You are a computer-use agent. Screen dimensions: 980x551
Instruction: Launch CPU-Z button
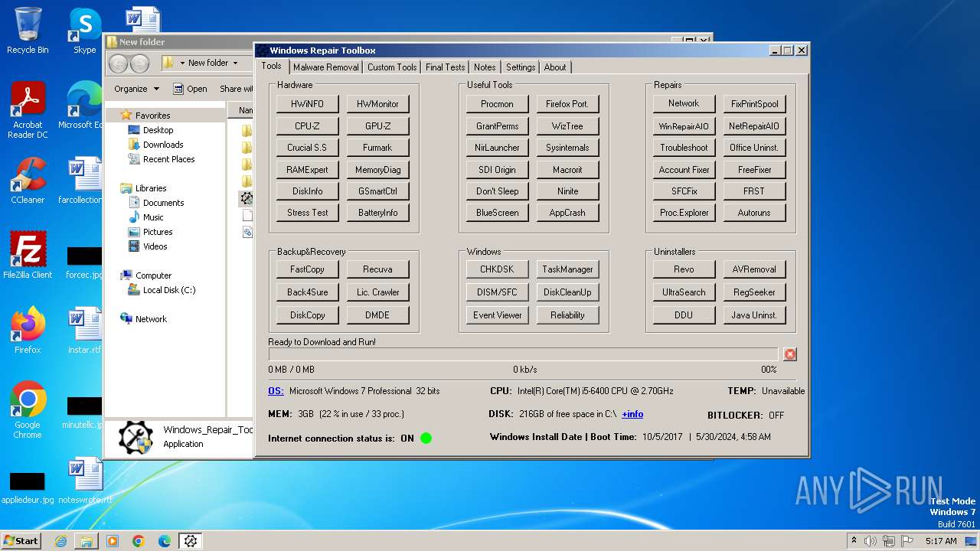(x=307, y=126)
